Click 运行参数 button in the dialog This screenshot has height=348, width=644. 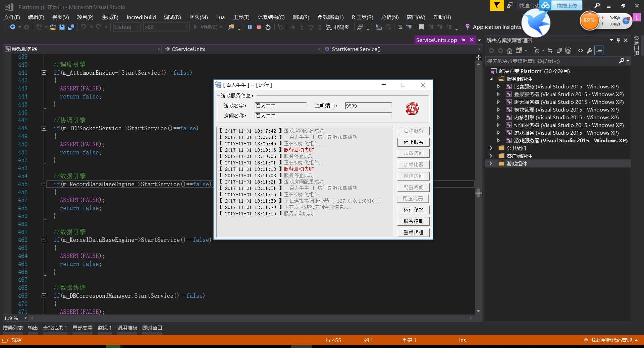click(413, 210)
